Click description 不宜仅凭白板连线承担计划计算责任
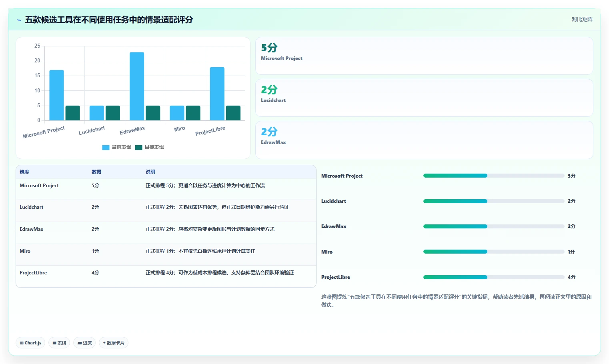The width and height of the screenshot is (609, 364). click(217, 251)
